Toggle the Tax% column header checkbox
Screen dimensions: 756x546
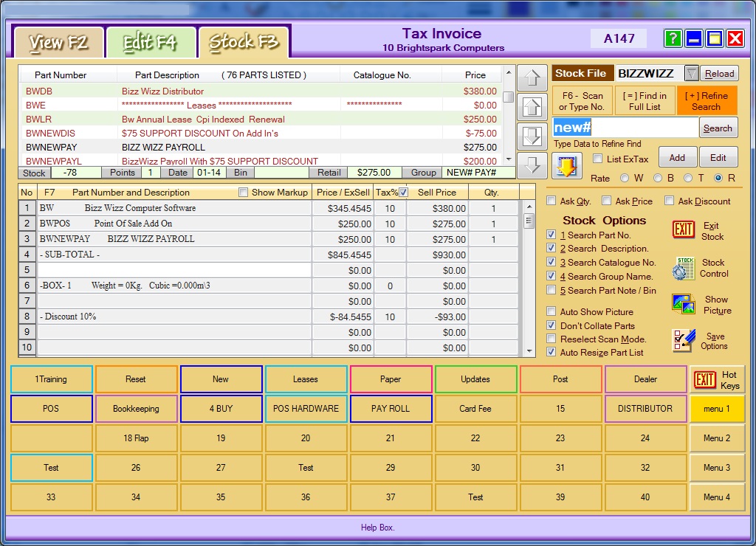click(404, 193)
